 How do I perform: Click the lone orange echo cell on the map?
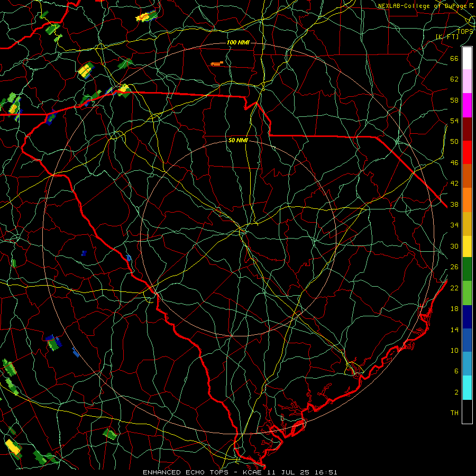point(217,63)
